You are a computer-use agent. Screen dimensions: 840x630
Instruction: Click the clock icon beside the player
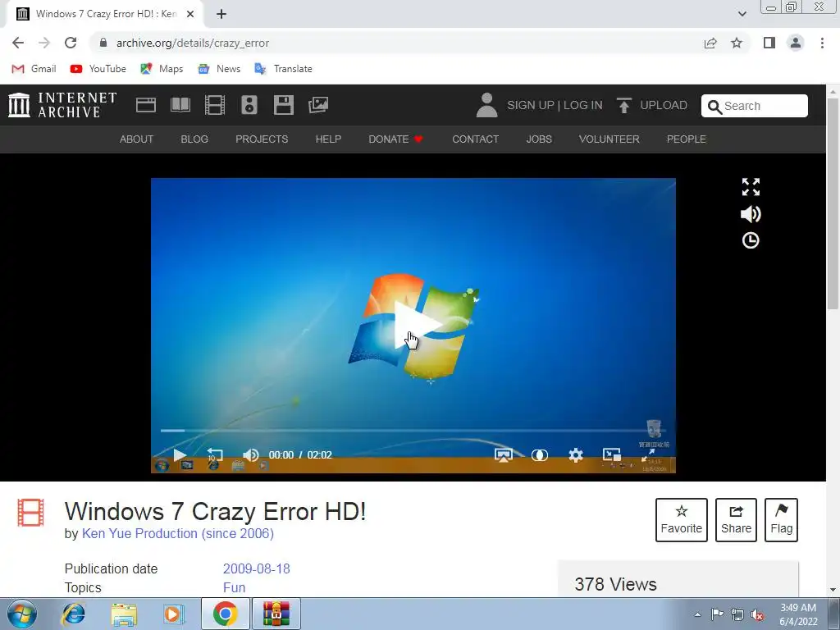[x=751, y=240]
